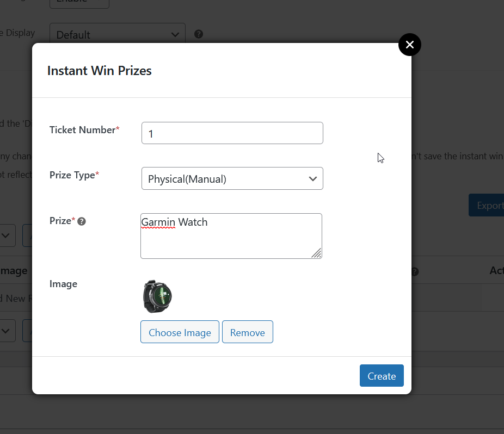Viewport: 504px width, 434px height.
Task: Click the Physical(Manual) dropdown chevron arrow
Action: click(x=313, y=179)
